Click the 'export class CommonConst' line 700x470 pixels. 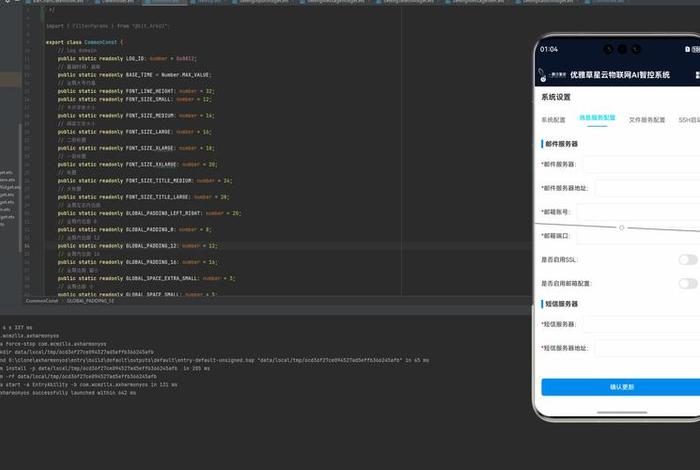(x=95, y=43)
